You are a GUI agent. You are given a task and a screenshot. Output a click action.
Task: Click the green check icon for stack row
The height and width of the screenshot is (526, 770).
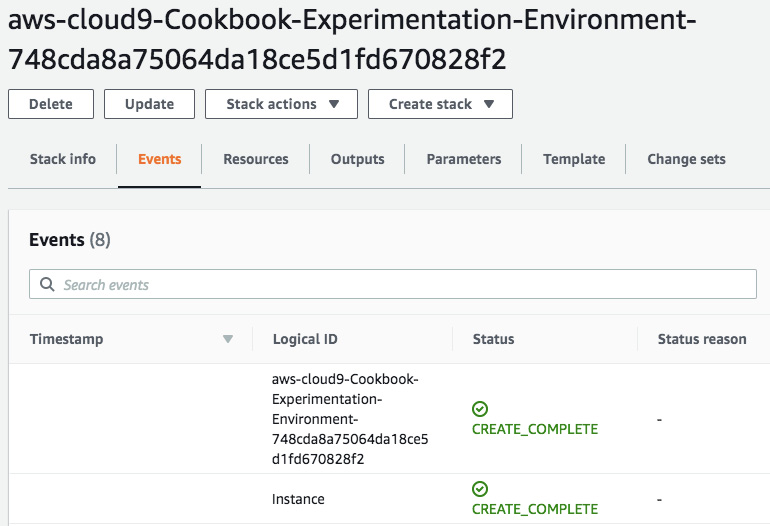(480, 409)
